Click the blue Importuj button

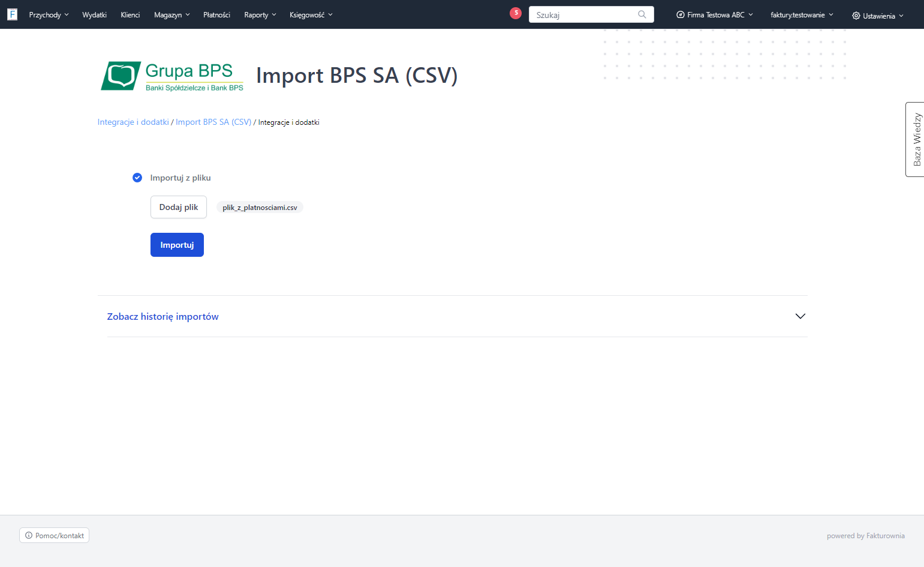(x=177, y=245)
